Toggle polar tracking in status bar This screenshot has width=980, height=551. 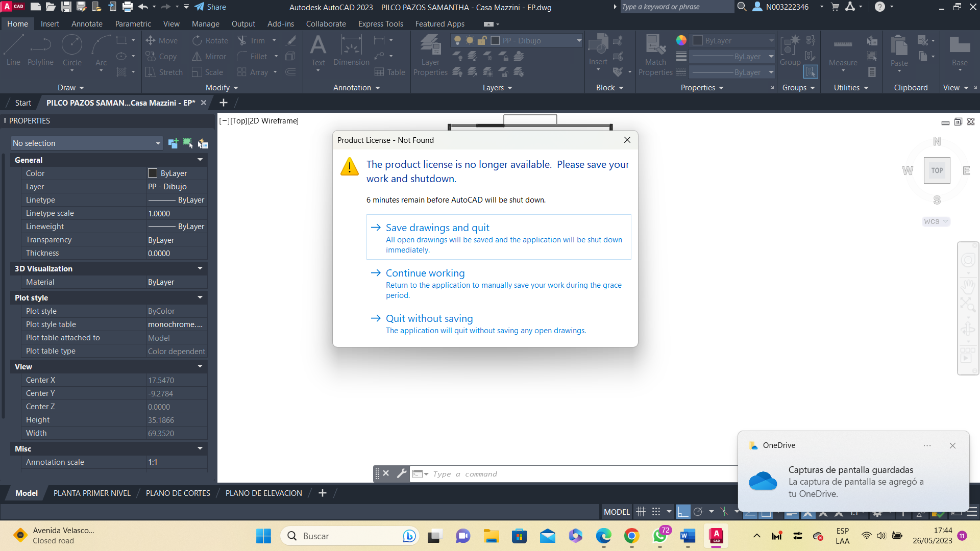(x=698, y=512)
